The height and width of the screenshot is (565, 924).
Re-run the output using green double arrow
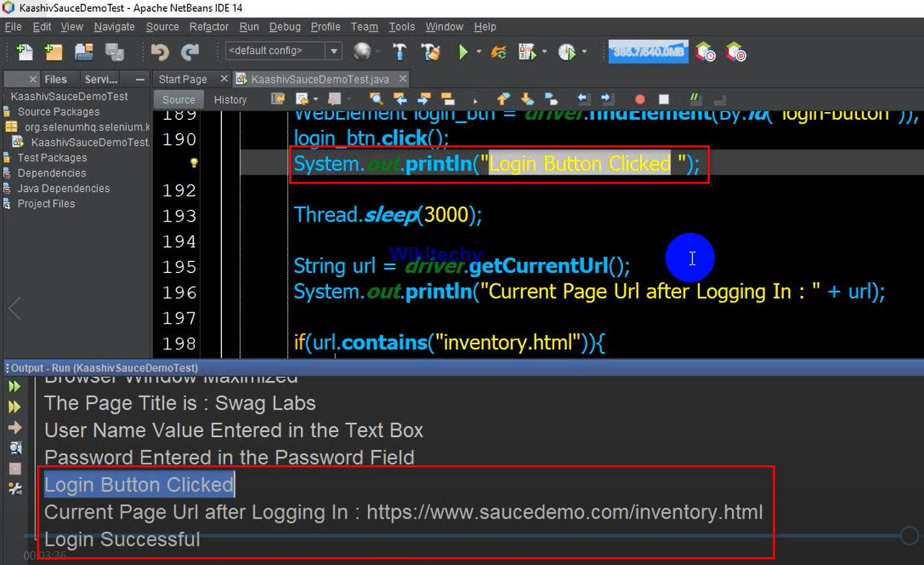14,386
